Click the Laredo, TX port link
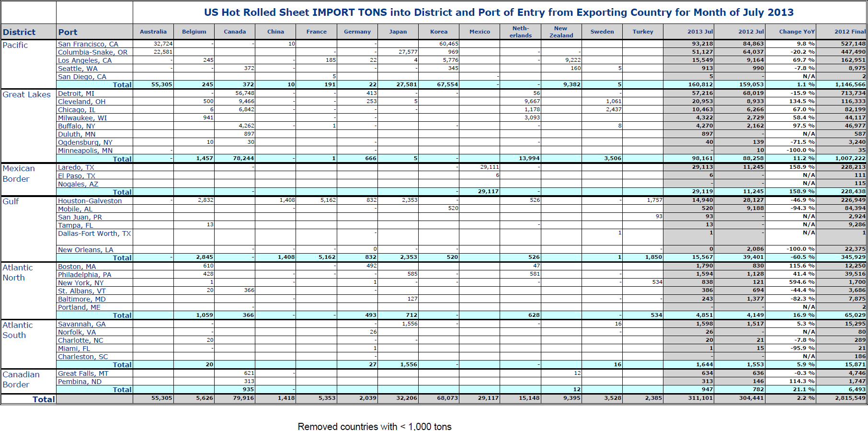 pos(76,167)
